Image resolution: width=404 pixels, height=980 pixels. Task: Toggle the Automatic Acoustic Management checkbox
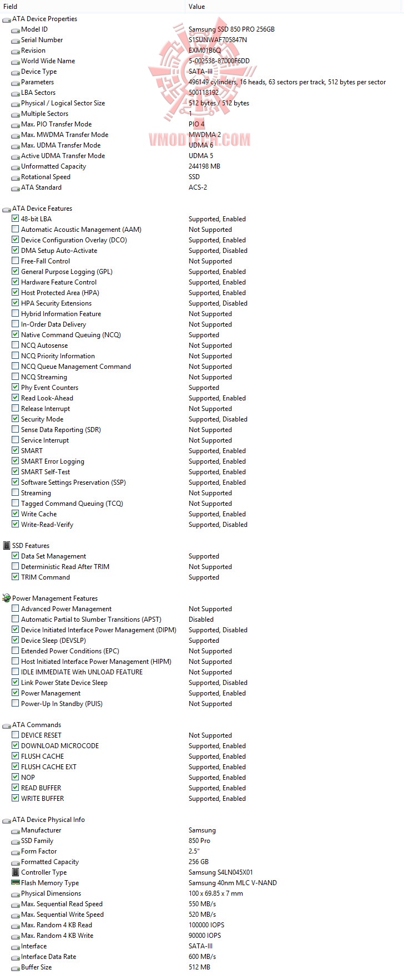[16, 230]
